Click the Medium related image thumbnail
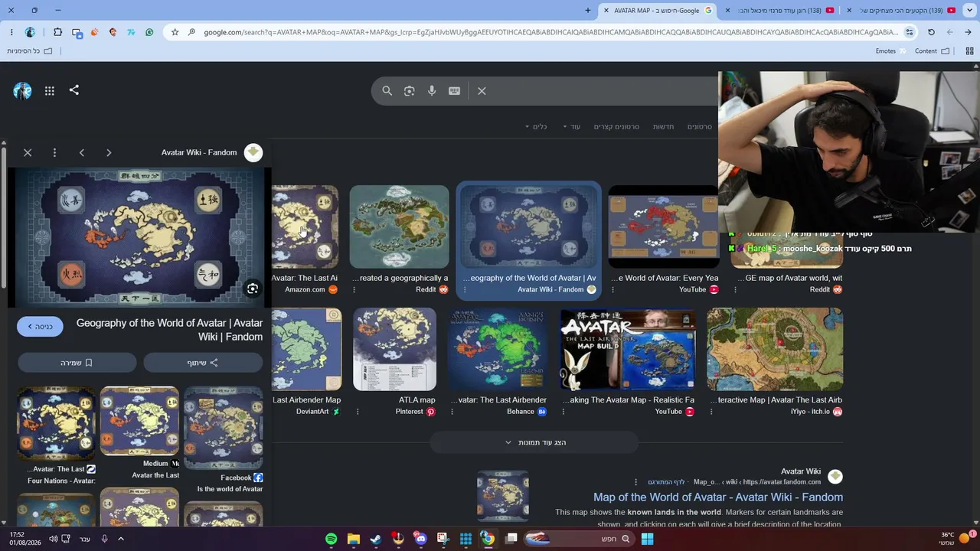980x551 pixels. (139, 421)
